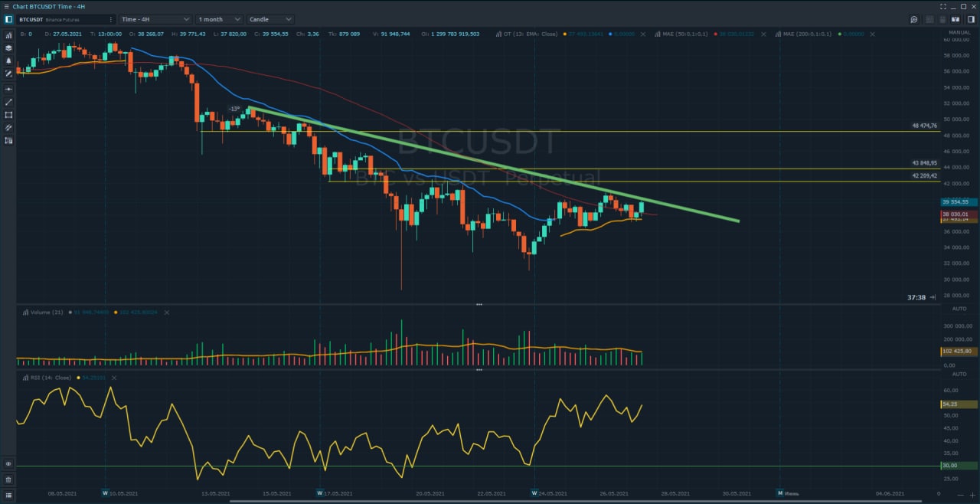Image resolution: width=980 pixels, height=504 pixels.
Task: Toggle the grid layout icon in top-right toolbar
Action: 929,19
